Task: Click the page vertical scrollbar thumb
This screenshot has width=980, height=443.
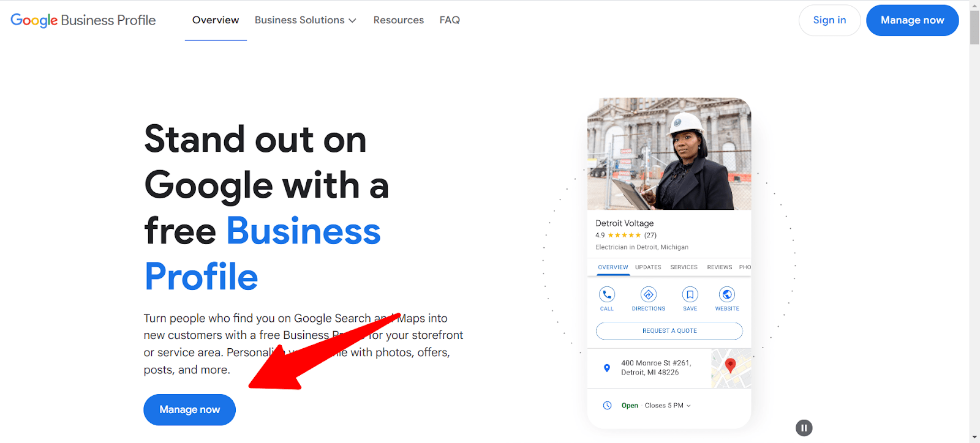Action: pyautogui.click(x=974, y=27)
